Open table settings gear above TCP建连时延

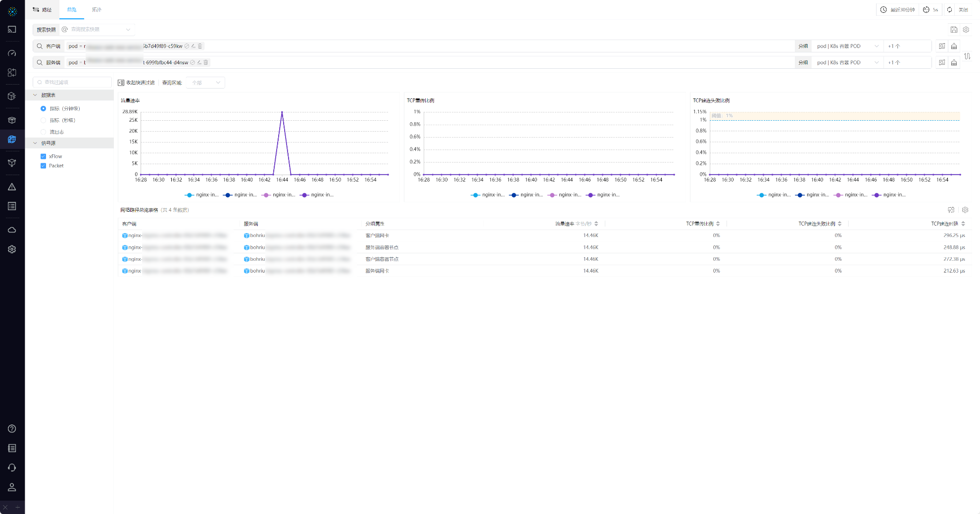coord(965,210)
